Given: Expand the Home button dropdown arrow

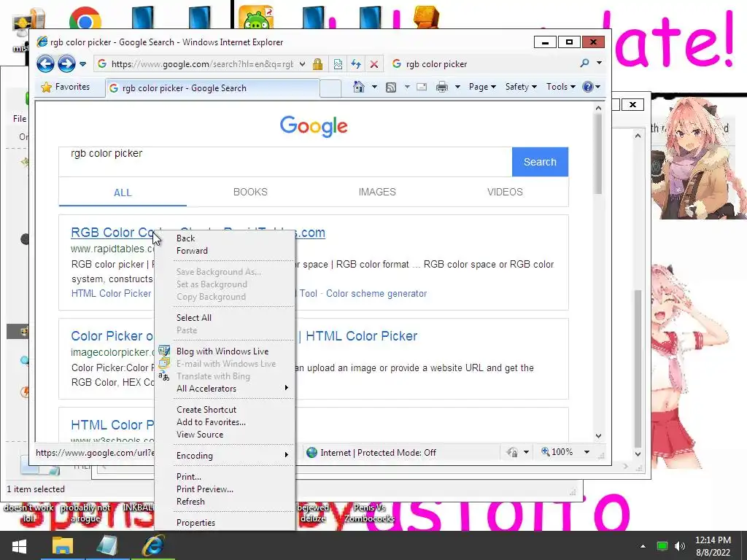Looking at the screenshot, I should coord(374,87).
